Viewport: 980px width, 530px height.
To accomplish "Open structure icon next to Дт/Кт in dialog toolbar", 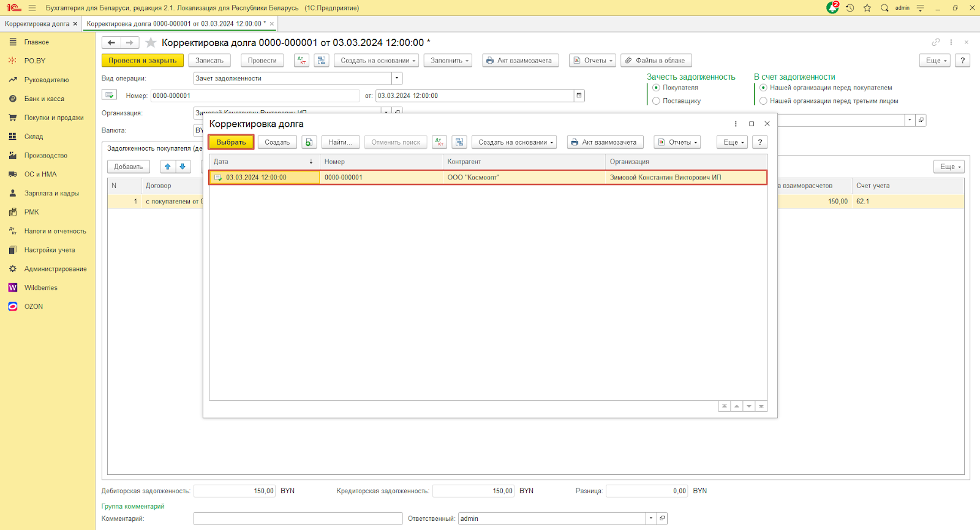I will pyautogui.click(x=459, y=142).
